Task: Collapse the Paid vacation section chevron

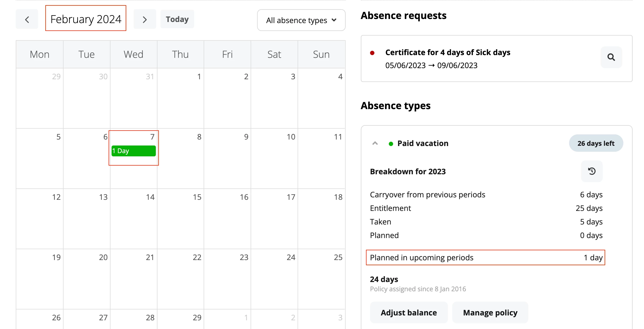Action: coord(375,143)
